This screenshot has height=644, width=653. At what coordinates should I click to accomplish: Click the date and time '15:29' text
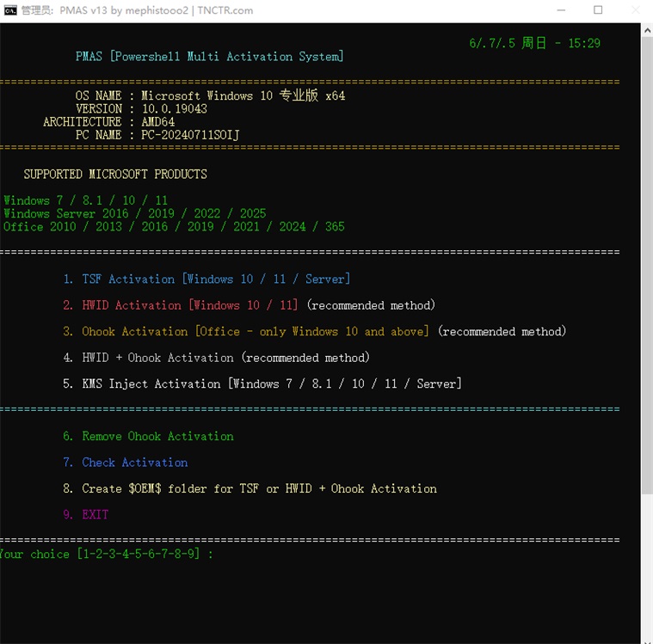coord(535,43)
